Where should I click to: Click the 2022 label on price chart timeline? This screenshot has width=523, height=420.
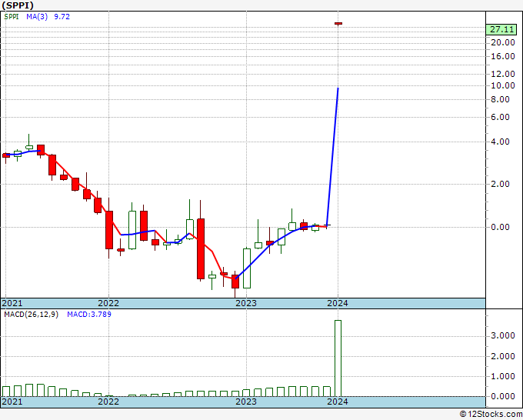[108, 303]
